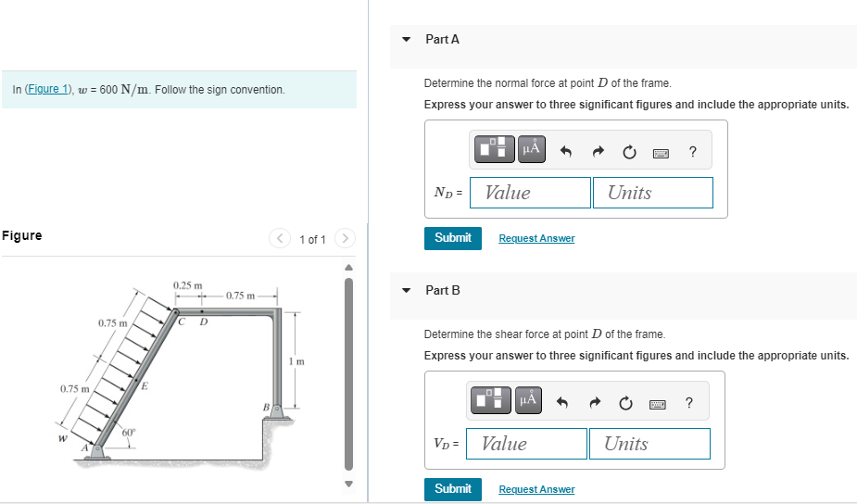Click the 'Figure' panel heading
857x504 pixels.
[22, 235]
